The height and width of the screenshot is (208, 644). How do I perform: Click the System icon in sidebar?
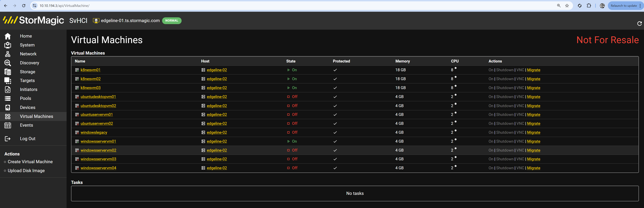click(8, 45)
